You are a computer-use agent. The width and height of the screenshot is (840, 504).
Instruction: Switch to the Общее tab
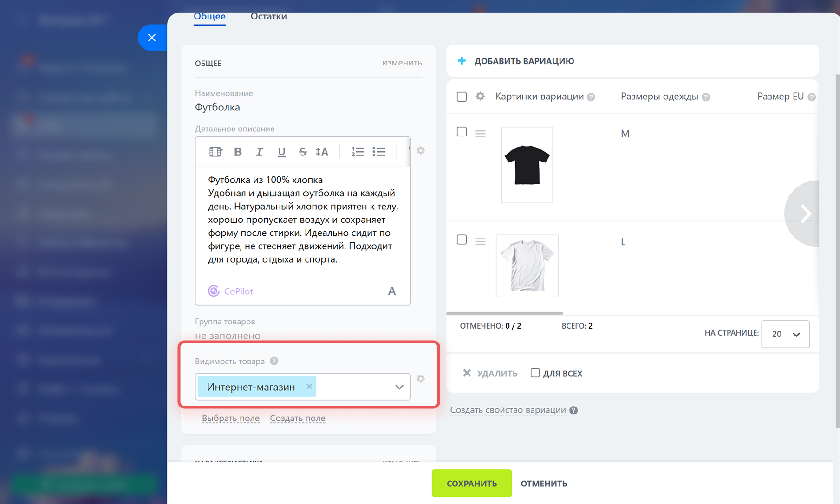click(209, 16)
